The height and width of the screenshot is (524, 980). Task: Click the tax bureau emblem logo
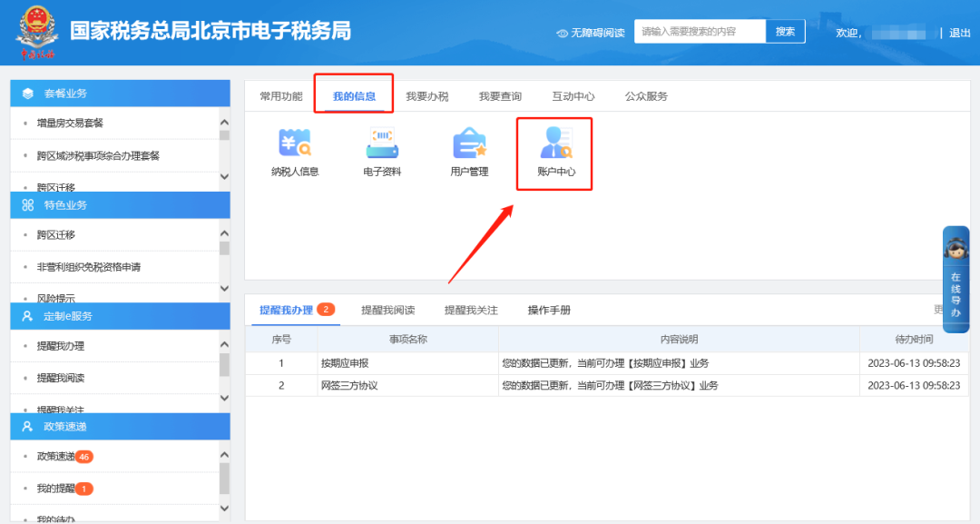point(37,32)
